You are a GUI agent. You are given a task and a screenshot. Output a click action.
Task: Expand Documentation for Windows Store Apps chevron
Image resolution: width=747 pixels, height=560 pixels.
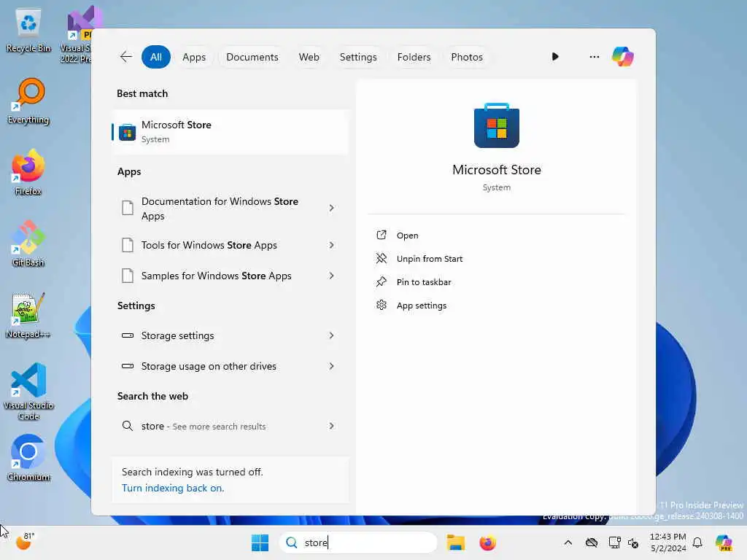[332, 208]
